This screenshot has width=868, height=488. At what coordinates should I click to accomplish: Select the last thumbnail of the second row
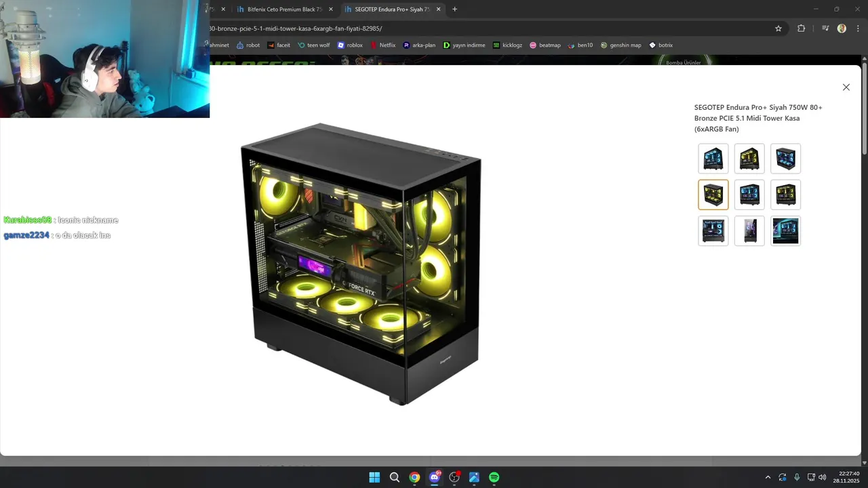[x=785, y=195]
